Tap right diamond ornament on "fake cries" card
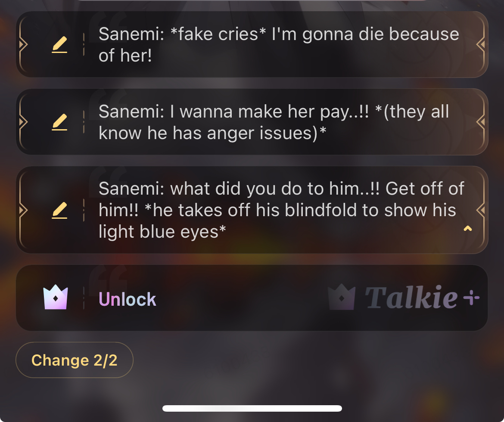Viewport: 504px width, 422px height. click(481, 44)
